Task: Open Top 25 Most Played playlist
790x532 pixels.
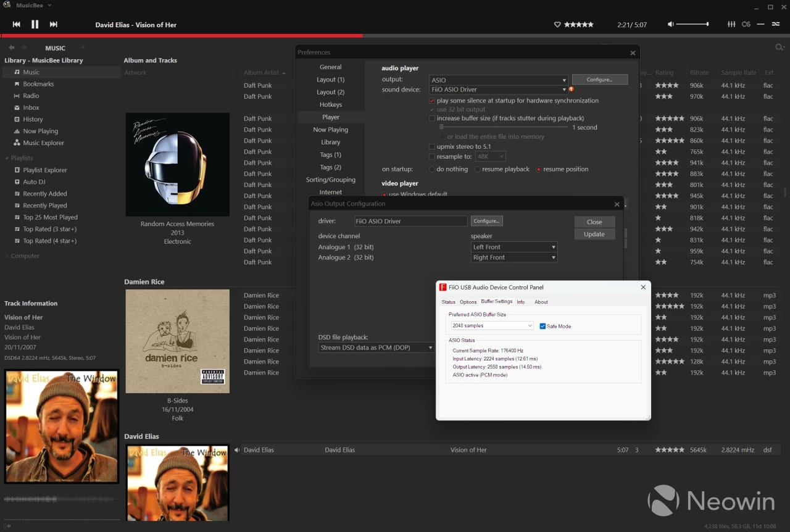Action: coord(50,217)
